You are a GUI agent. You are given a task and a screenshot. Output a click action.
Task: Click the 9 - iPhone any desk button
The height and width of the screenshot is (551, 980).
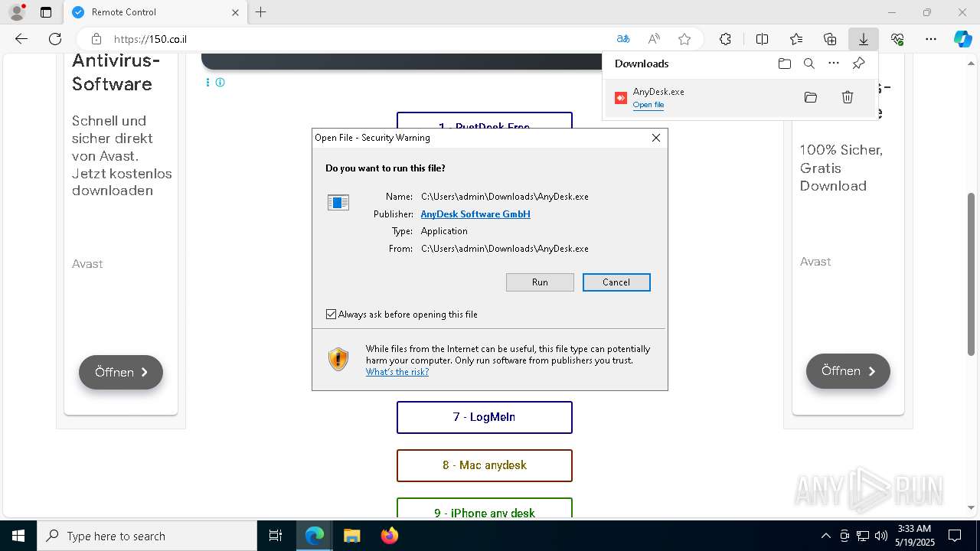[485, 508]
